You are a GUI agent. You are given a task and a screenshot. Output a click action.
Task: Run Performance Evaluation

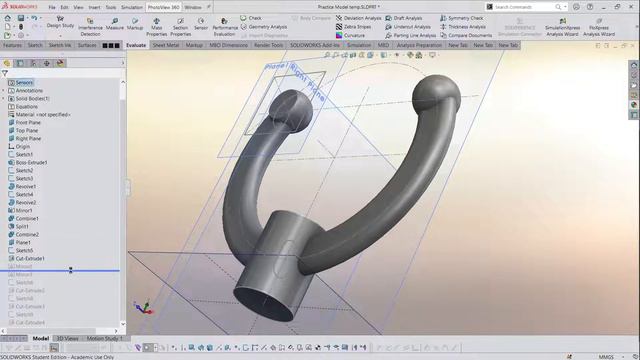click(224, 27)
